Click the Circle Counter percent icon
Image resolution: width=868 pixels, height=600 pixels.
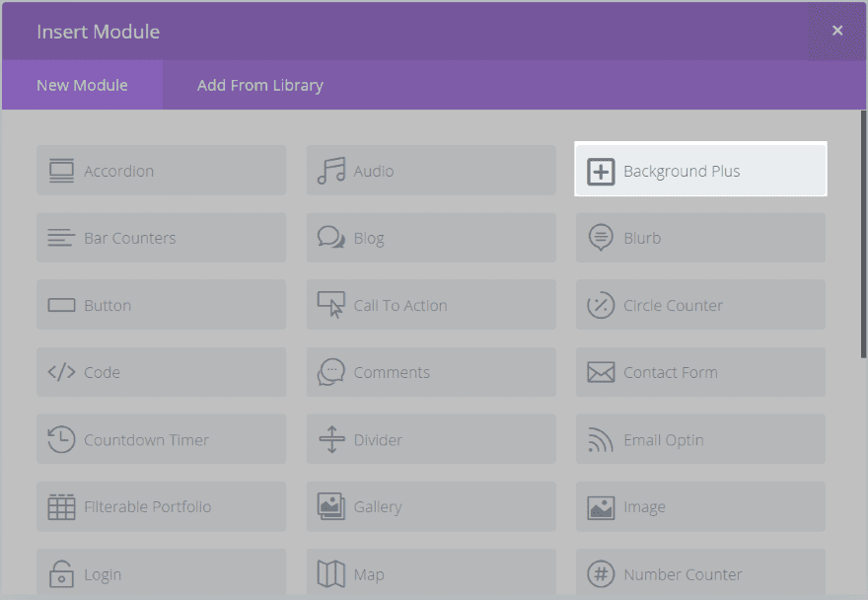[x=601, y=306]
